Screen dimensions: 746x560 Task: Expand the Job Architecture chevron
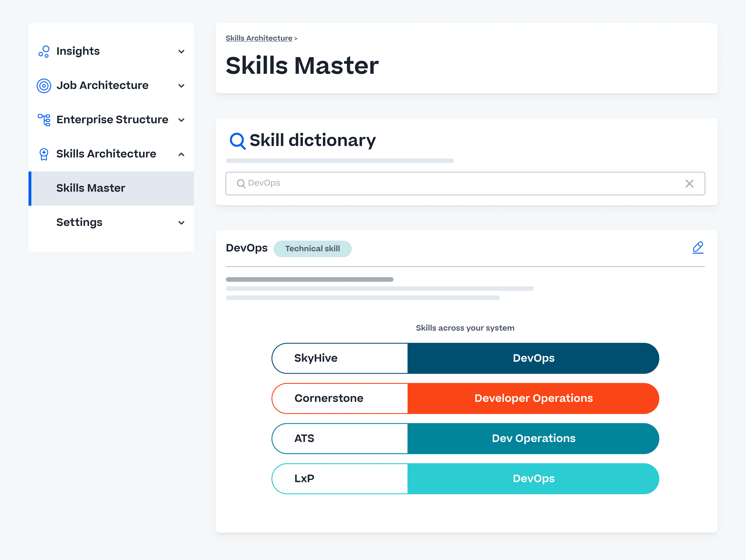(x=181, y=86)
